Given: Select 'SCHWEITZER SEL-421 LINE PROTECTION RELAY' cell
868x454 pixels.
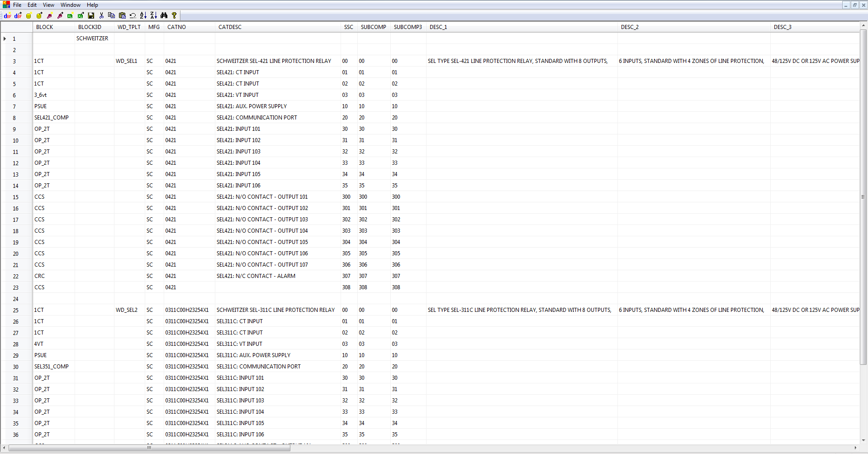Looking at the screenshot, I should click(278, 61).
